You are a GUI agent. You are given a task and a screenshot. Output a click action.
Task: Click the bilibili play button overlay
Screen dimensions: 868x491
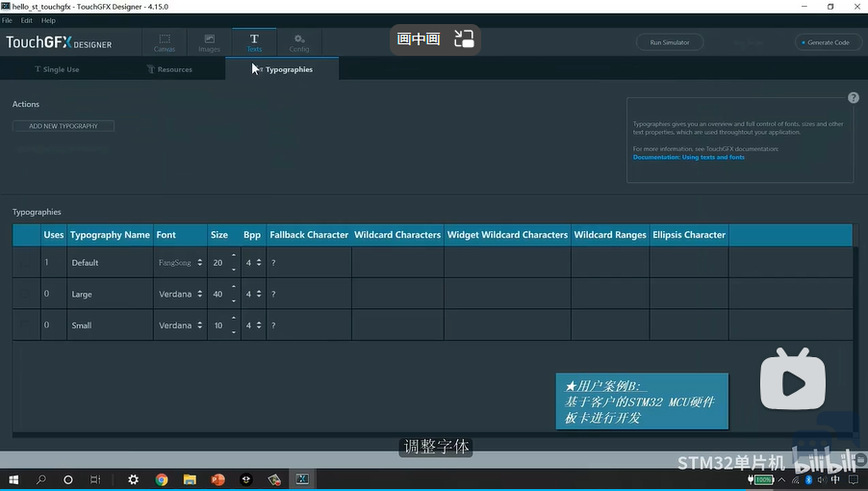[793, 380]
